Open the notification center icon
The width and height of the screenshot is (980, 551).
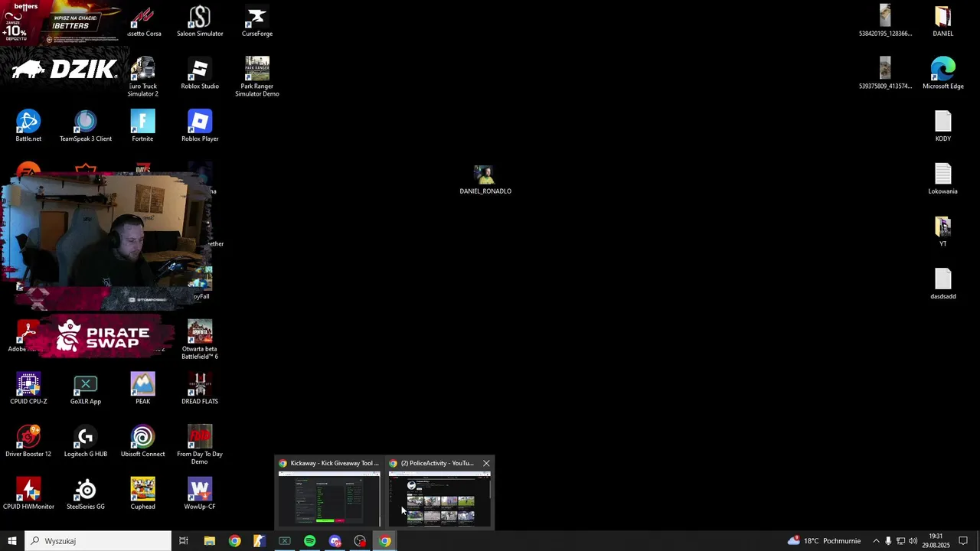pyautogui.click(x=963, y=541)
